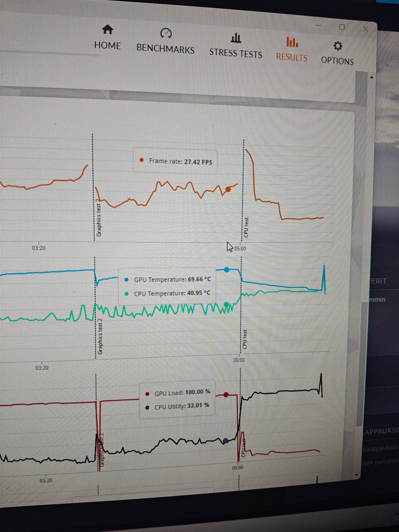This screenshot has width=399, height=532.
Task: Open the OPTIONS tab label
Action: tap(337, 61)
